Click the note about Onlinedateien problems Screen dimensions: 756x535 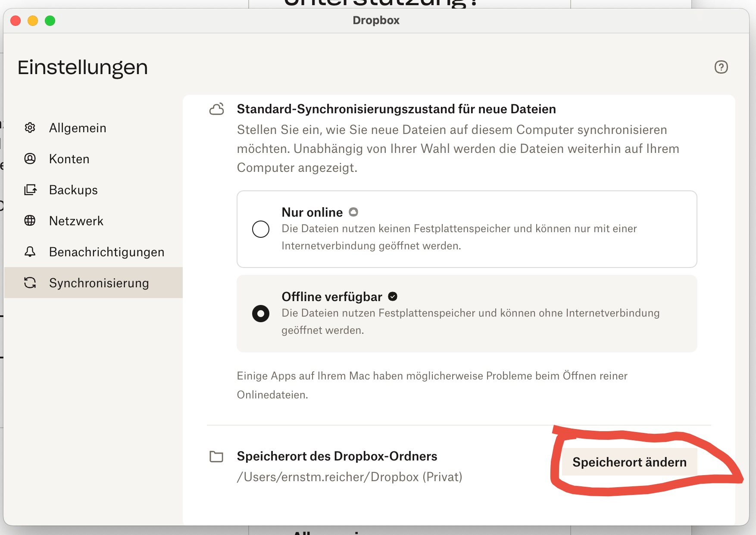click(432, 385)
